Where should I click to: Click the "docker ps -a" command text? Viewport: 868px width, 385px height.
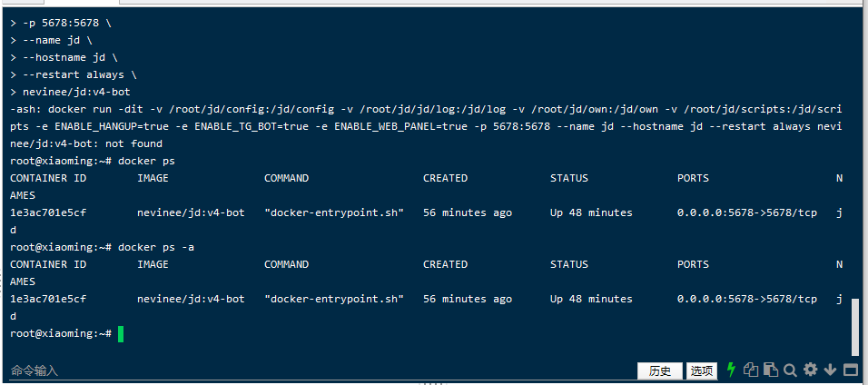pyautogui.click(x=155, y=247)
